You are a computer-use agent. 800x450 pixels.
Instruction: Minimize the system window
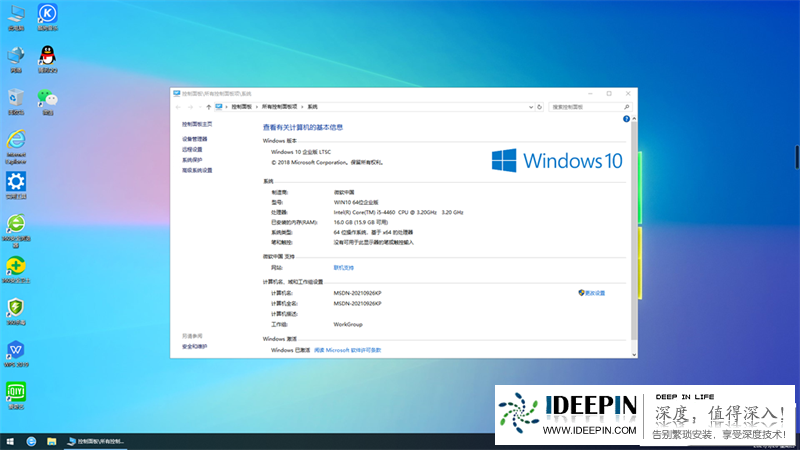coord(590,93)
